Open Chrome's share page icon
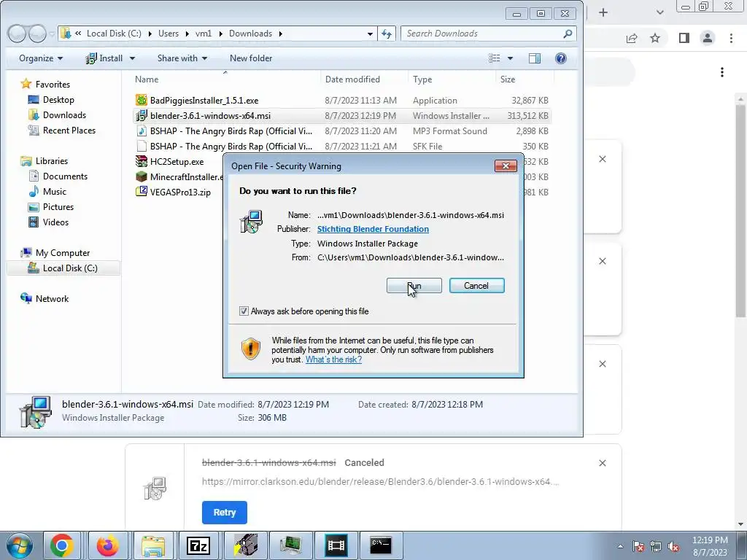The image size is (747, 560). click(632, 38)
